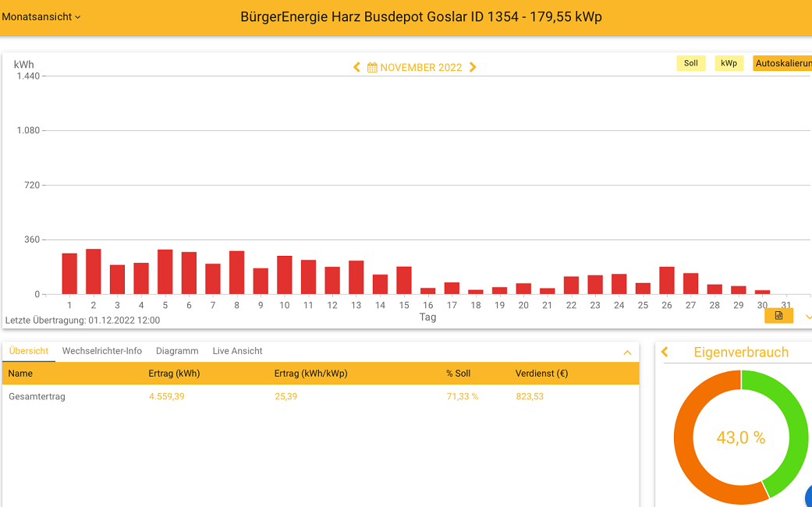The image size is (812, 507).
Task: Select the Live Ansicht tab
Action: (237, 351)
